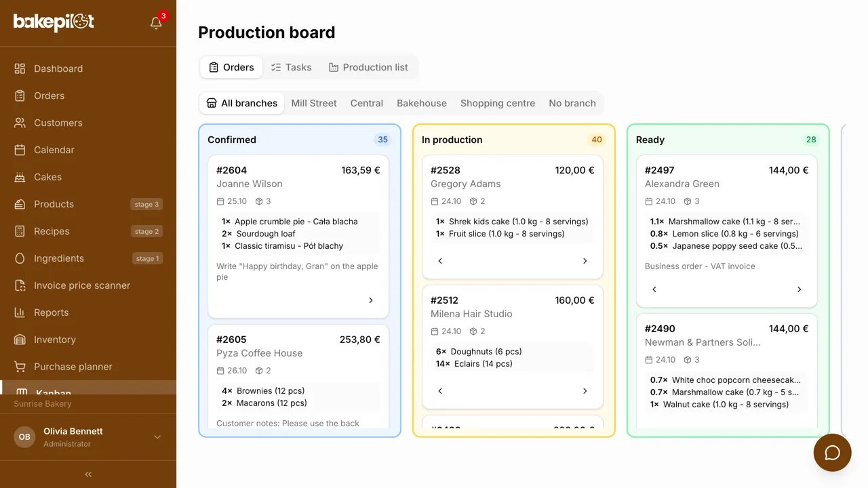Open the chat support bubble
The height and width of the screenshot is (488, 868).
tap(832, 452)
